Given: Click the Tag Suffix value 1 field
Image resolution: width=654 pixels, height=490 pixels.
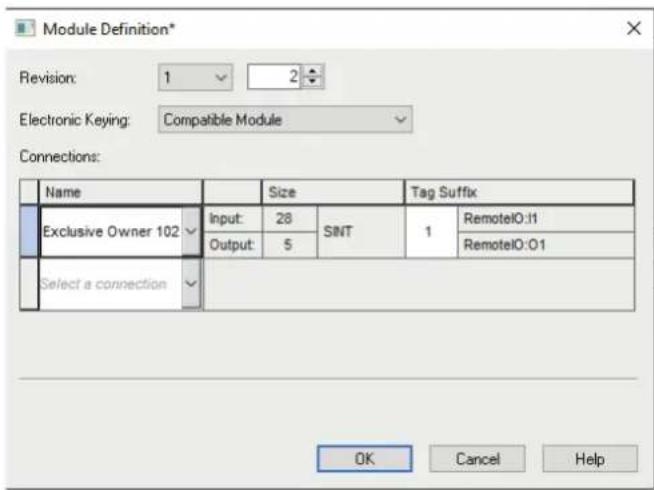Looking at the screenshot, I should [x=431, y=231].
